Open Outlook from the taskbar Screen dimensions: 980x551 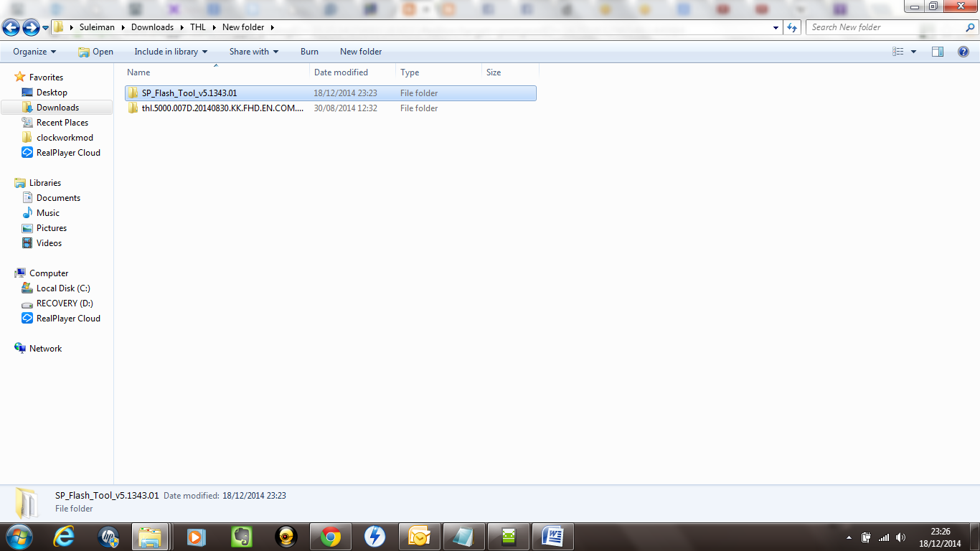(x=420, y=537)
